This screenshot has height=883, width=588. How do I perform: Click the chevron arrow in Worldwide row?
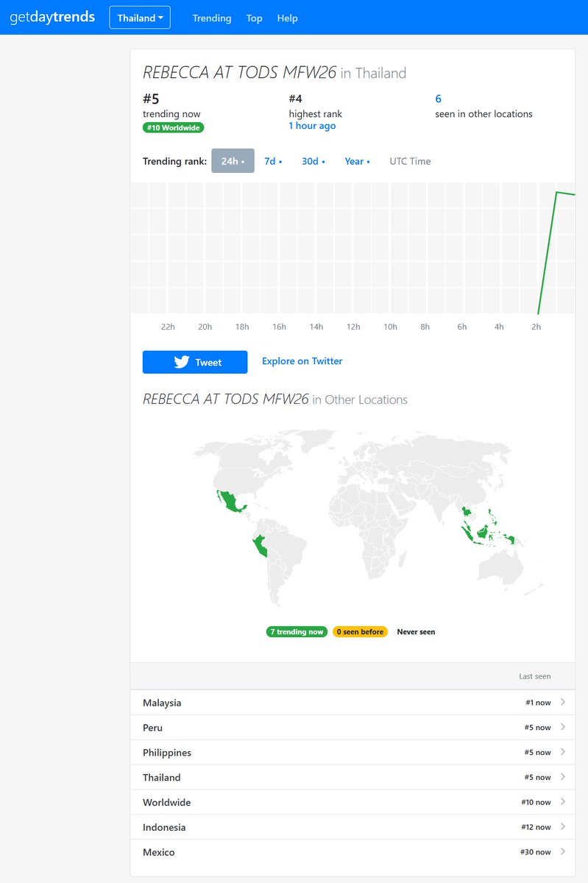click(563, 802)
